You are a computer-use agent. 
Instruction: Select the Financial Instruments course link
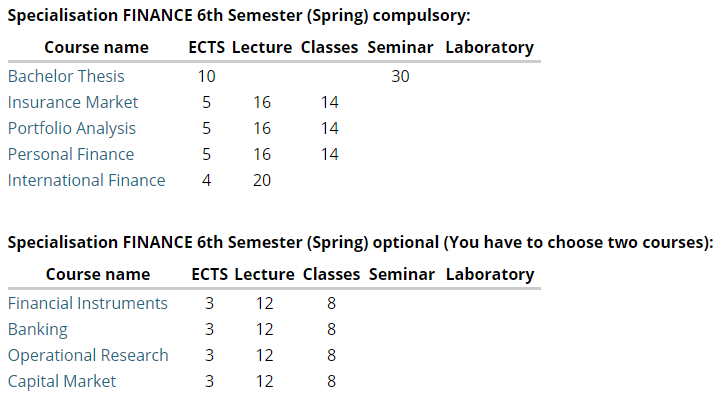pyautogui.click(x=87, y=303)
